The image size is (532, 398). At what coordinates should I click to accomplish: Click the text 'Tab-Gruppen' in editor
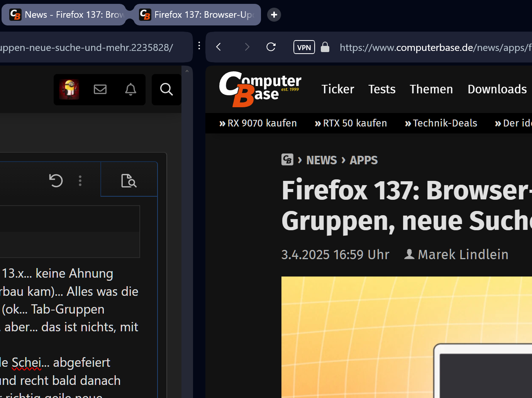(x=68, y=309)
